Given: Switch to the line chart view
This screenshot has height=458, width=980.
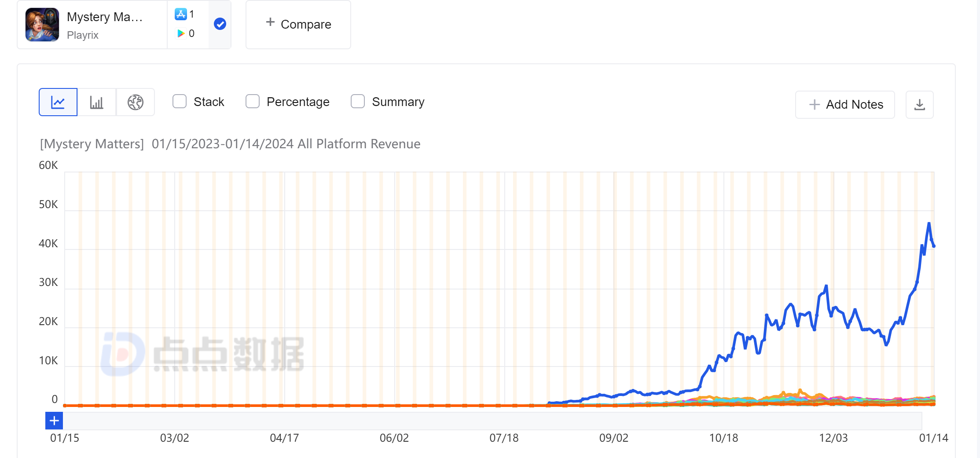Looking at the screenshot, I should [x=58, y=102].
